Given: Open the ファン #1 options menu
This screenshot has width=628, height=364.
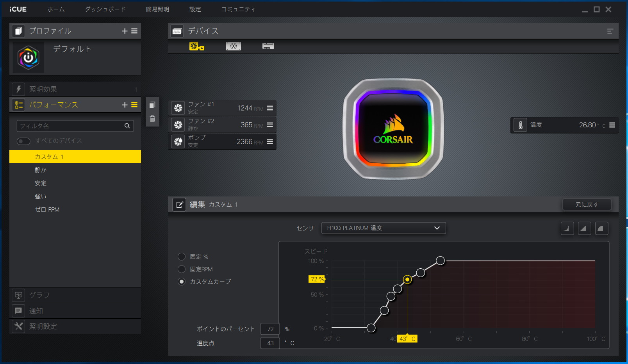Looking at the screenshot, I should (270, 108).
